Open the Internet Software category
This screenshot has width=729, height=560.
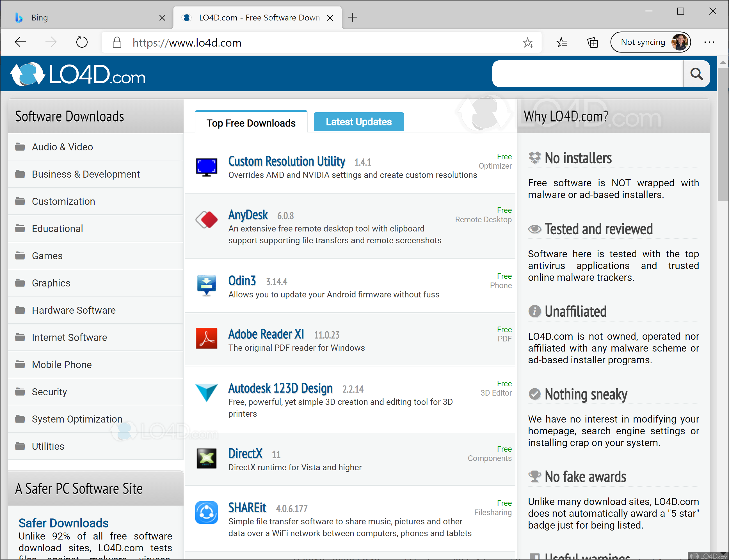(x=69, y=337)
